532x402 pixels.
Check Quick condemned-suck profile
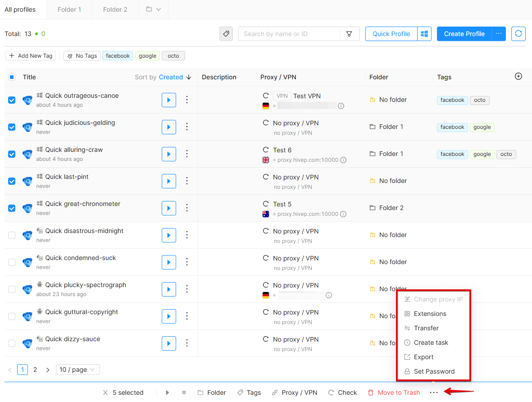(x=12, y=262)
